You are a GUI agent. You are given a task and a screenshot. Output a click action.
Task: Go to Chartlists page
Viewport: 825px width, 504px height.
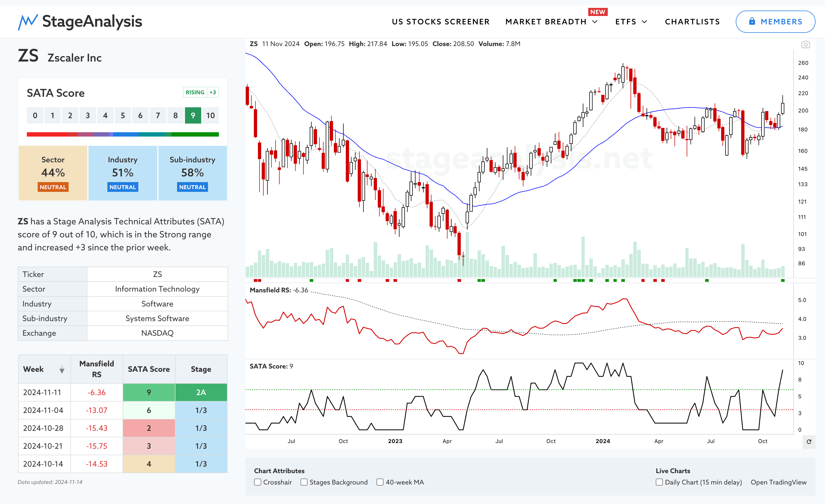[692, 22]
